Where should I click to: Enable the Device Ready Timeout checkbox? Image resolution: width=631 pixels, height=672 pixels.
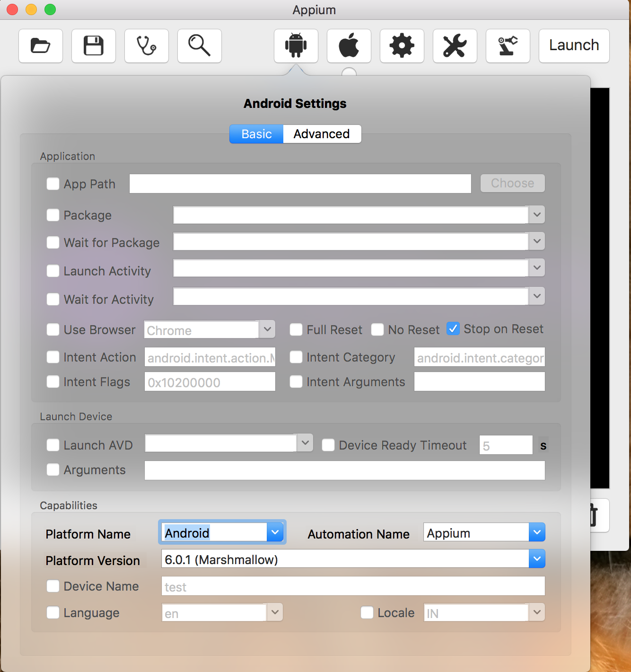point(328,445)
